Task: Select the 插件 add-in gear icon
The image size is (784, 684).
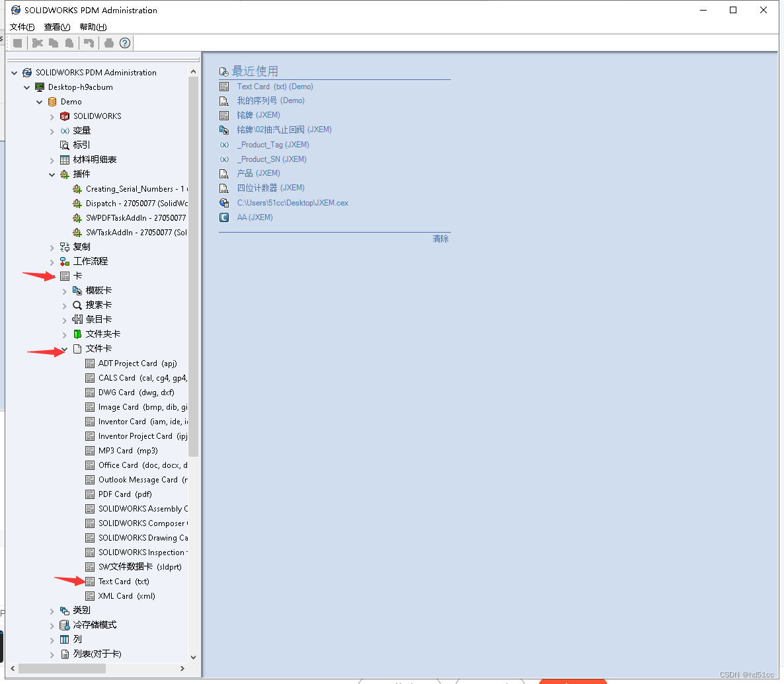Action: click(x=65, y=174)
